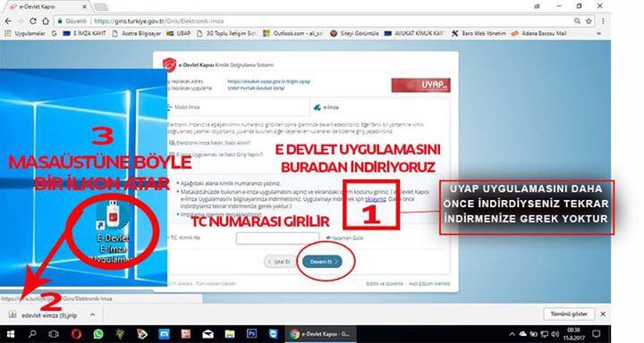Open the Adana Barosu Mail bookmark
Viewport: 644px width, 343px height.
[538, 34]
